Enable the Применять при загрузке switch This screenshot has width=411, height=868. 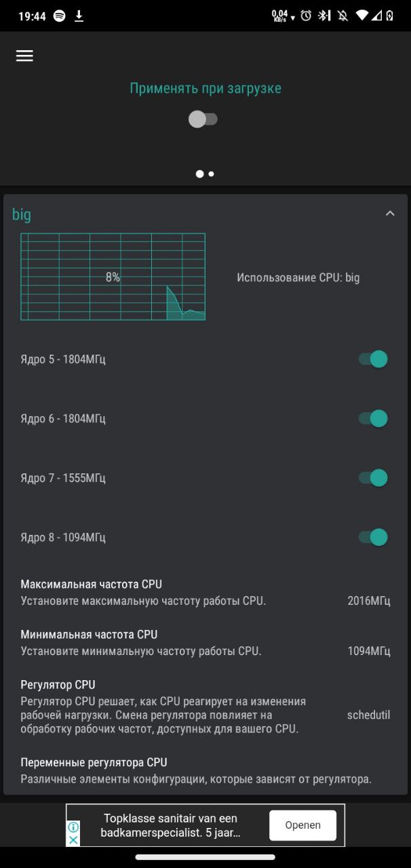pos(203,119)
